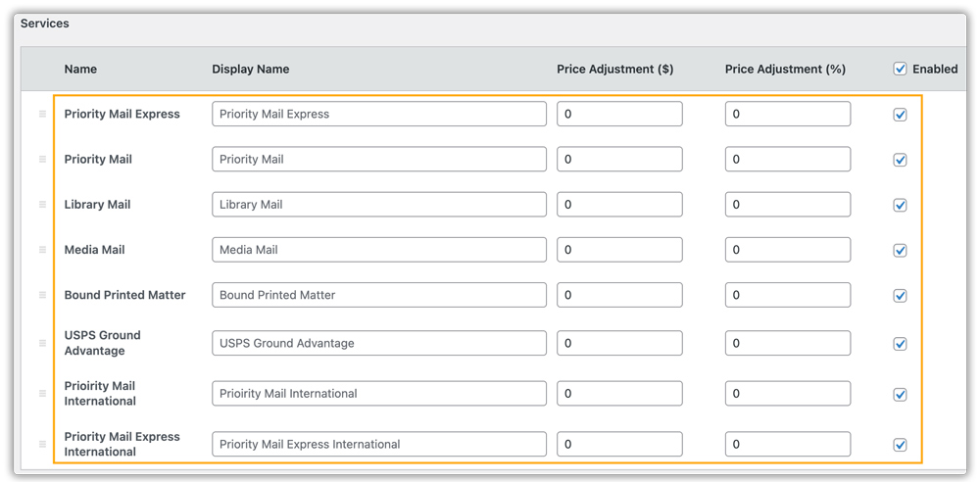Uncheck the USPS Ground Advantage enabled checkbox
This screenshot has width=980, height=482.
coord(900,344)
